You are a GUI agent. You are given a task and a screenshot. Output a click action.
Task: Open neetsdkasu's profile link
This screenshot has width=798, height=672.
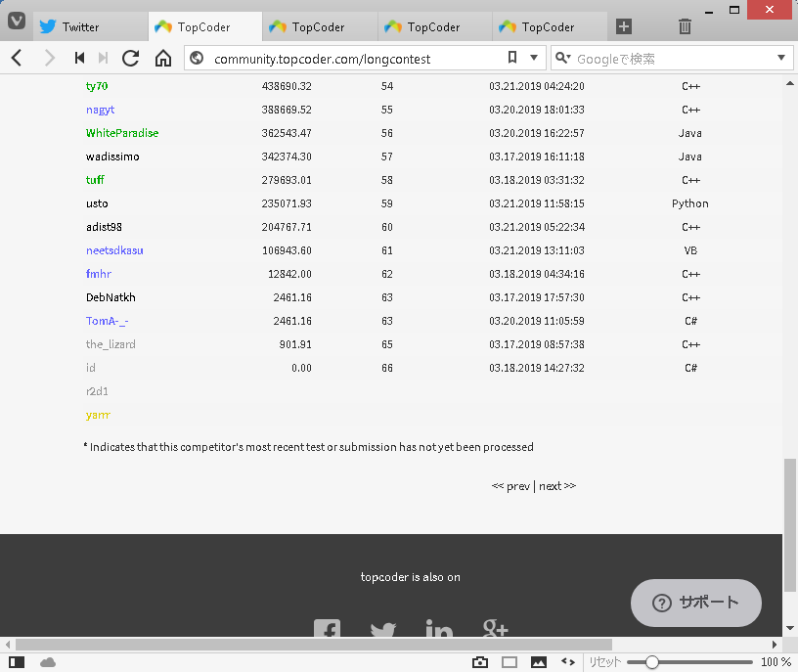[x=114, y=250]
